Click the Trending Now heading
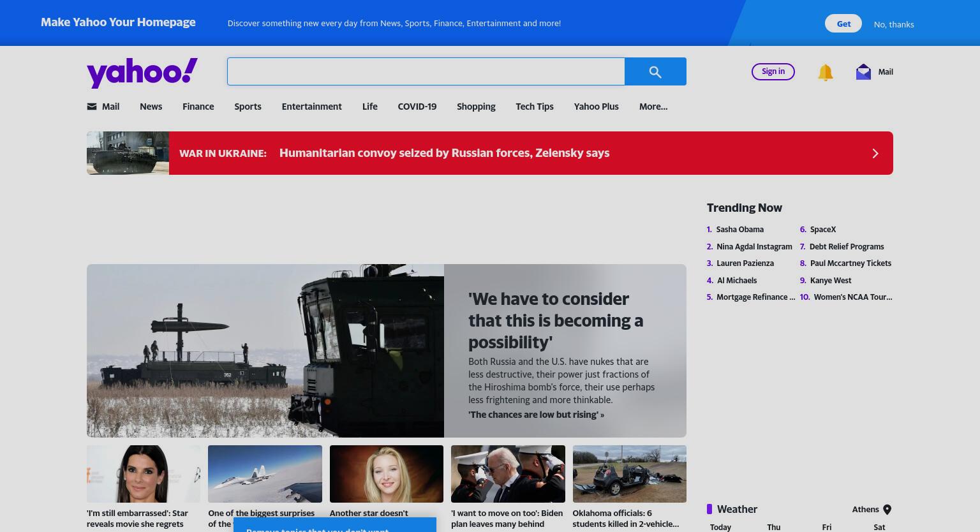The width and height of the screenshot is (980, 532). tap(744, 208)
